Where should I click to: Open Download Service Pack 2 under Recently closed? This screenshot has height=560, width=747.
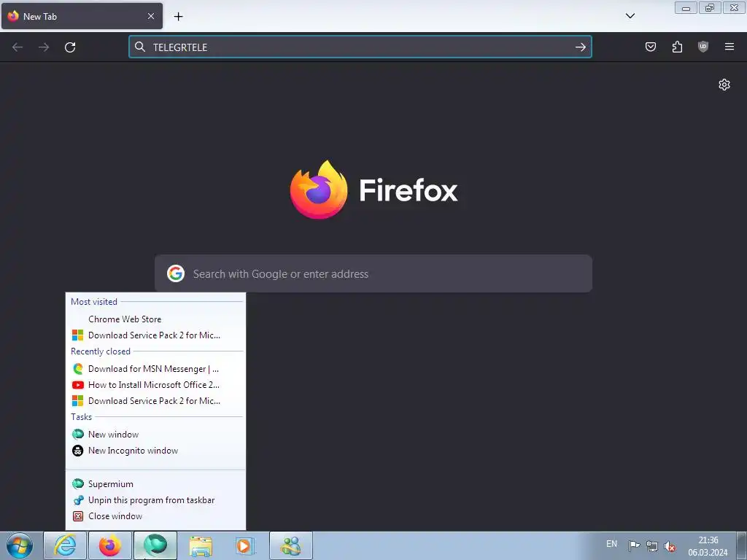(x=155, y=401)
